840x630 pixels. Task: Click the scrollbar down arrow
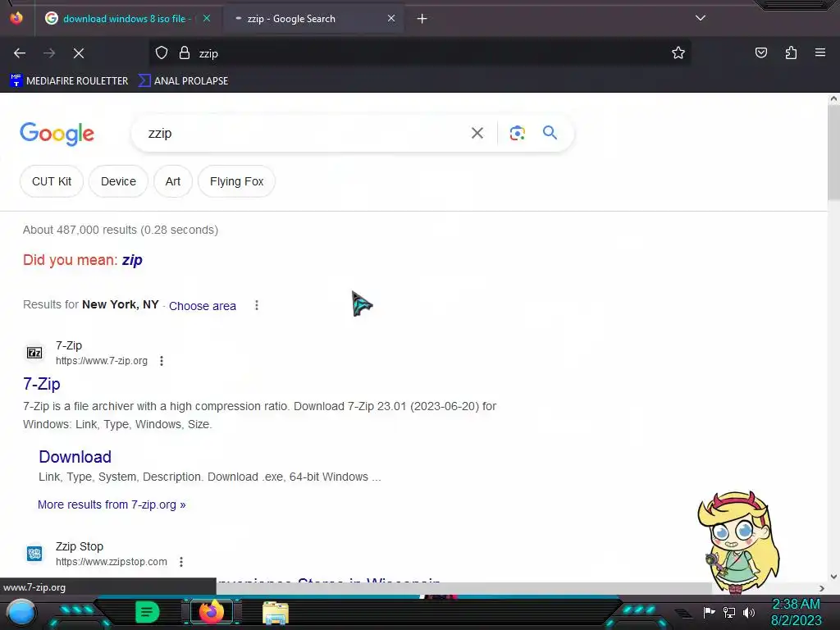pos(833,577)
